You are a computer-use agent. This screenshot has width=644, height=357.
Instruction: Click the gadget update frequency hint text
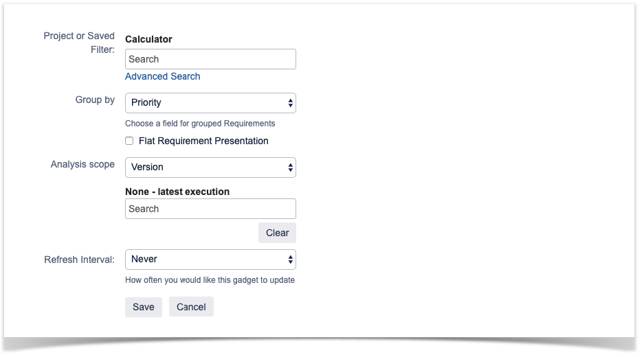pyautogui.click(x=210, y=280)
